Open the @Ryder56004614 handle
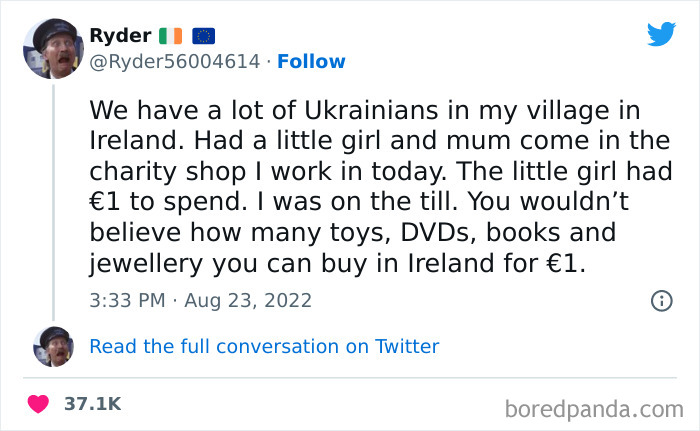Screen dimensions: 700x431 click(177, 62)
